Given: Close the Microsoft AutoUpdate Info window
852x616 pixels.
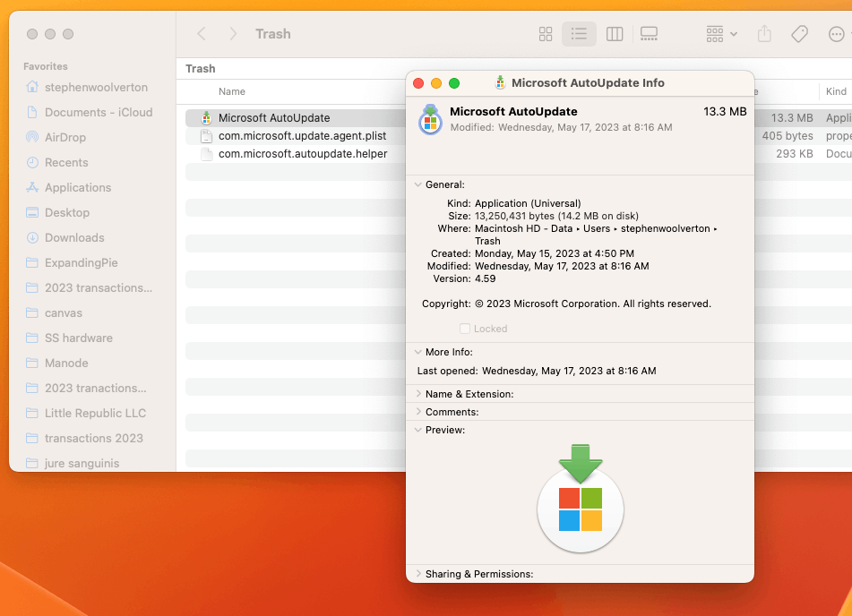Looking at the screenshot, I should point(418,83).
